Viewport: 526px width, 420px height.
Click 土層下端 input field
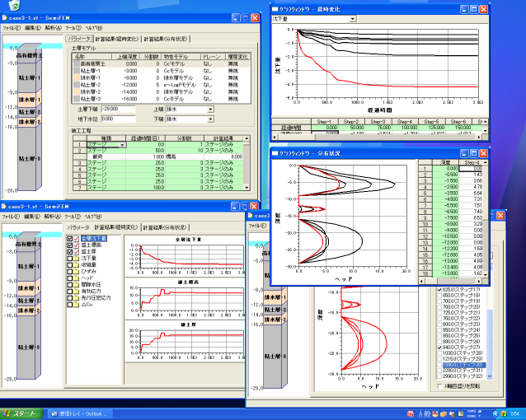[118, 110]
